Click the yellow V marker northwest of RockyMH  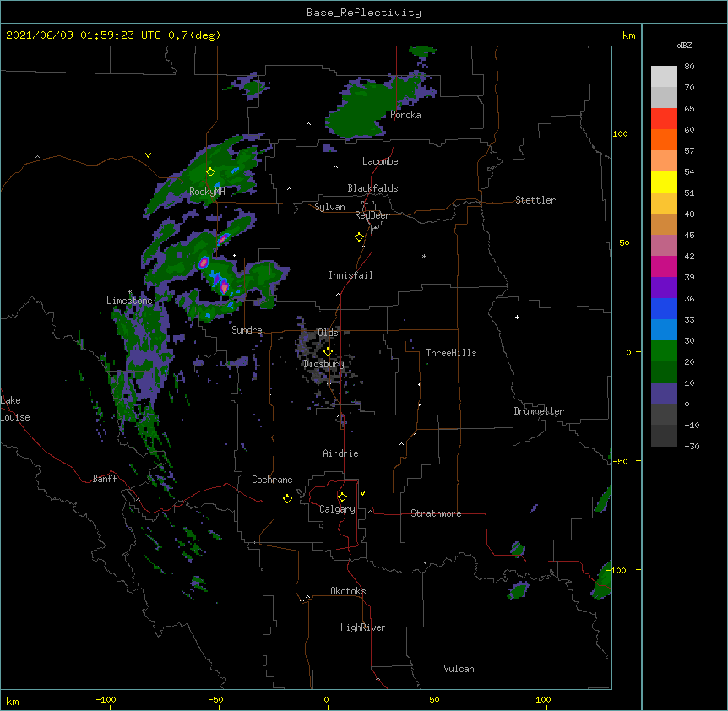pyautogui.click(x=148, y=155)
